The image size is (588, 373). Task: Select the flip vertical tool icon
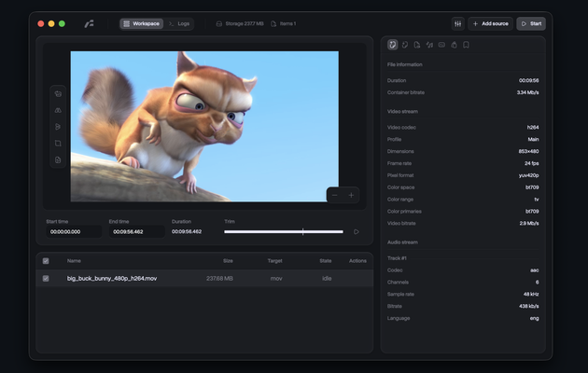58,127
